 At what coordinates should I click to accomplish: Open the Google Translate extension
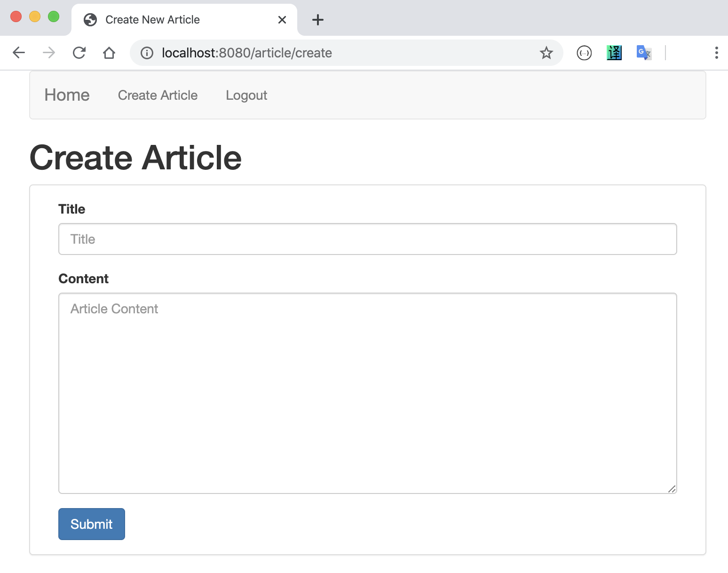point(644,53)
